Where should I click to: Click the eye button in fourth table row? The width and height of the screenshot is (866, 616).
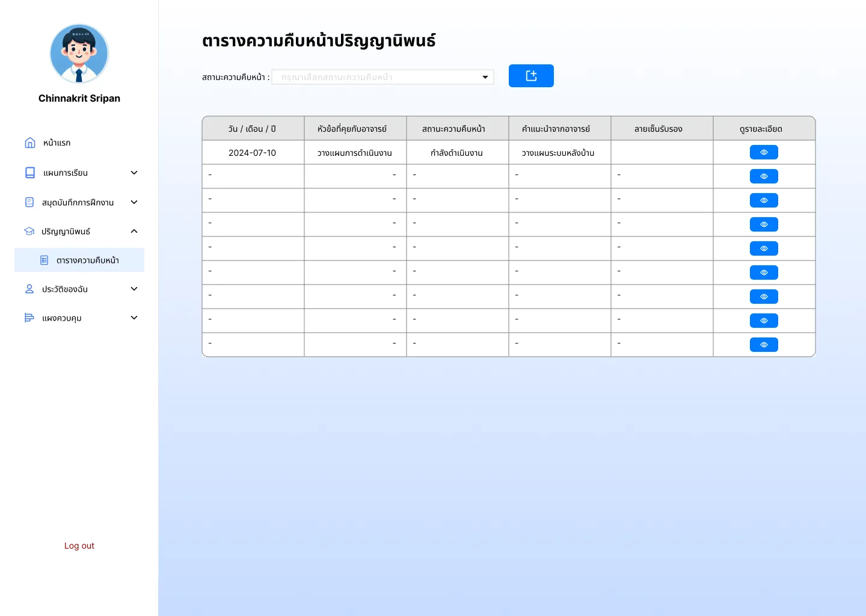pyautogui.click(x=764, y=224)
